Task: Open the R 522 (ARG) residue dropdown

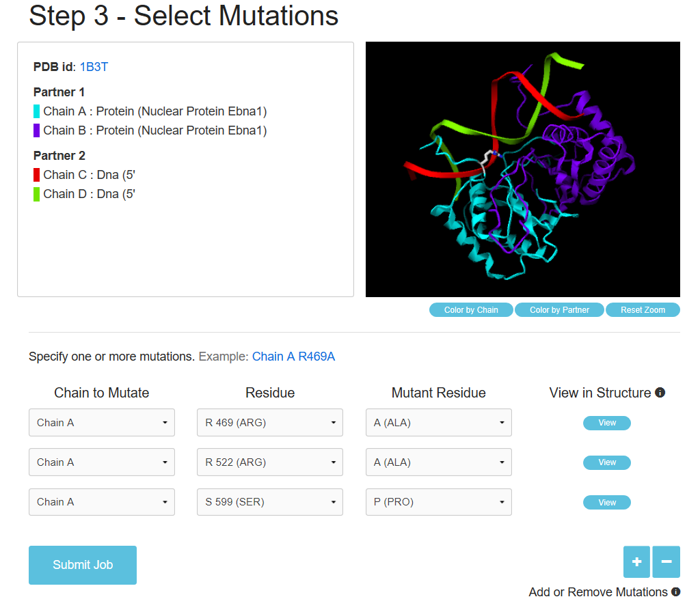Action: coord(270,462)
